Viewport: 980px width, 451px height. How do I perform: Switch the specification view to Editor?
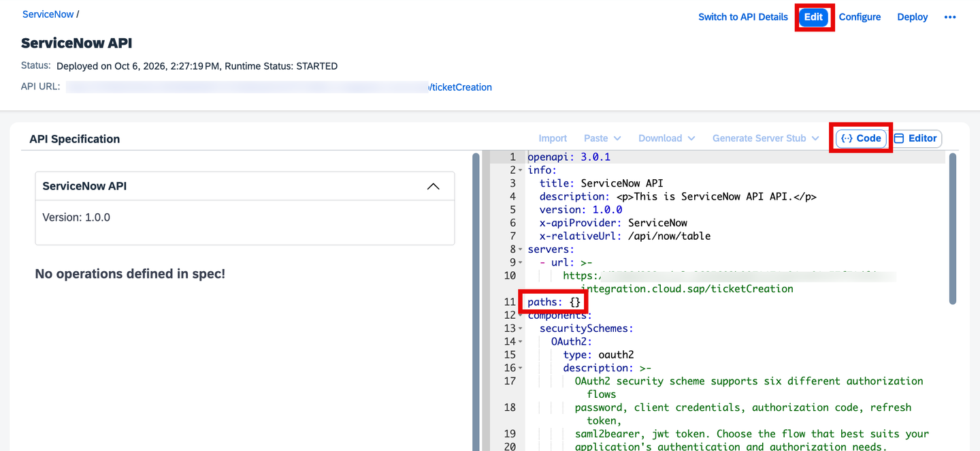[915, 138]
